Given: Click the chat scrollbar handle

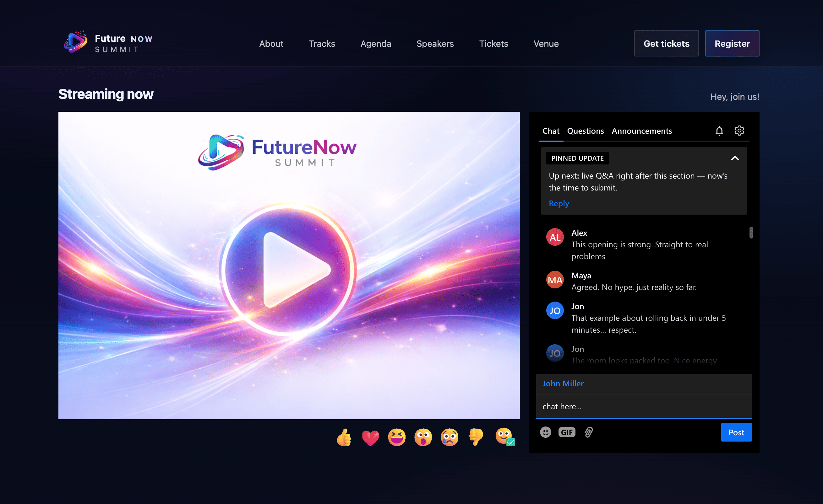Looking at the screenshot, I should [751, 233].
